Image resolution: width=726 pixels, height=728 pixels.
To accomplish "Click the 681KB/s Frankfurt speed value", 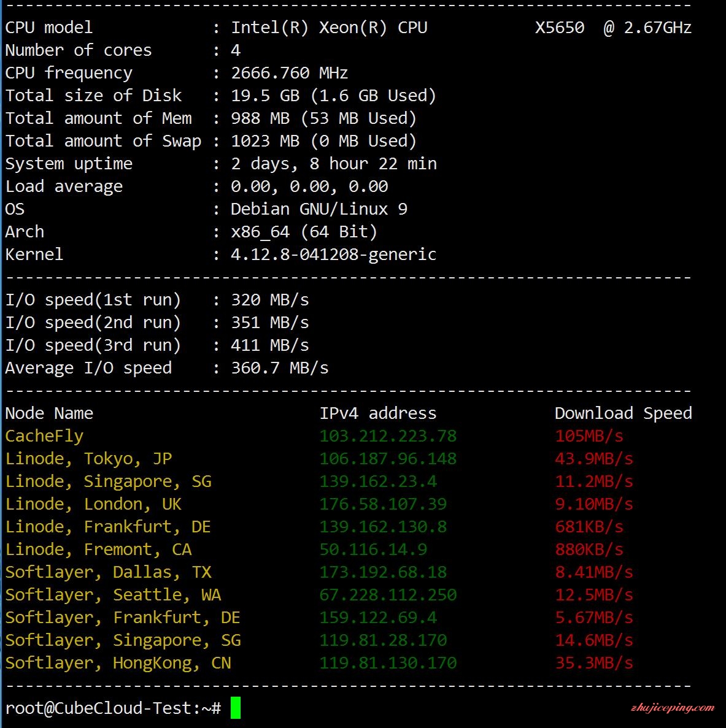I will [x=589, y=526].
